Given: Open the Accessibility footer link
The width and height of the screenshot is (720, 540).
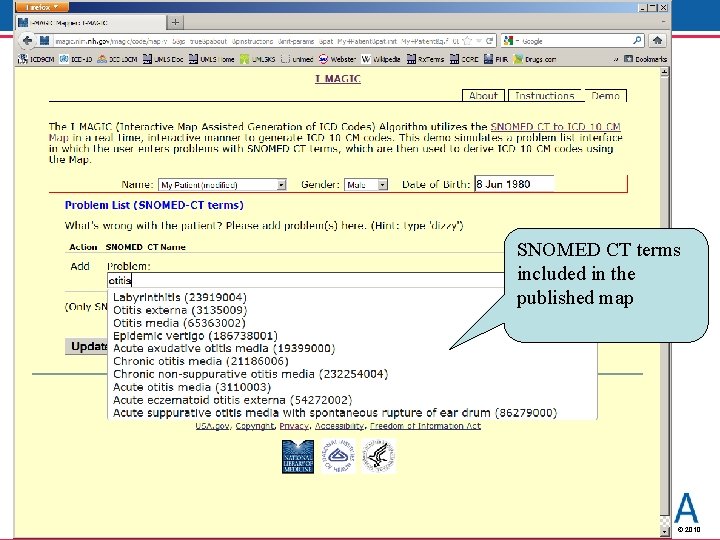Looking at the screenshot, I should click(x=339, y=426).
